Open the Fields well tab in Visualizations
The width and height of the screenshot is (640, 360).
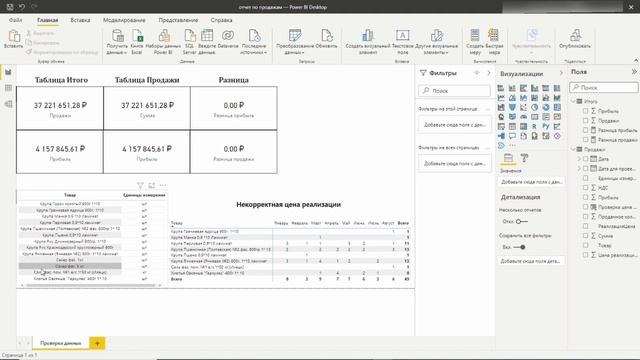pos(508,158)
